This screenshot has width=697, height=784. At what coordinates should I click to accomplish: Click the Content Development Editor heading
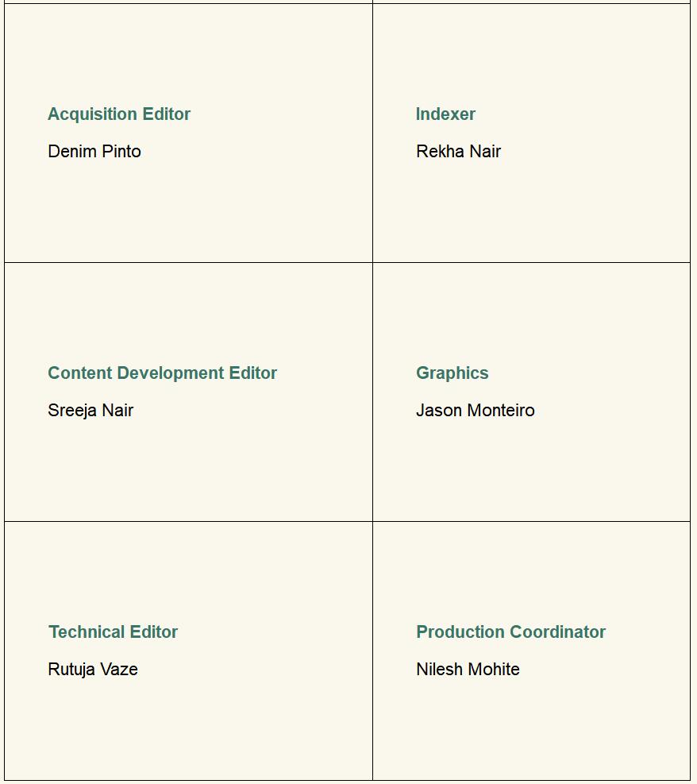(x=162, y=373)
